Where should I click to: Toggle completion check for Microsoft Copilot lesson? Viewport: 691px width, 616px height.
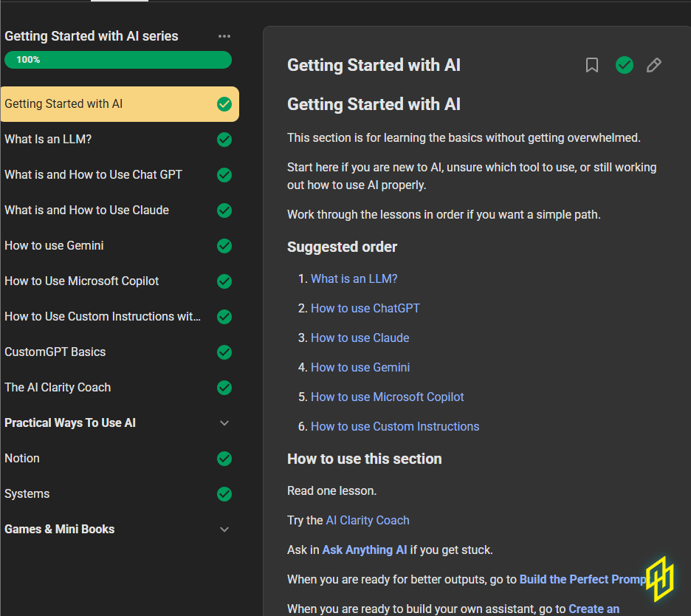(224, 281)
